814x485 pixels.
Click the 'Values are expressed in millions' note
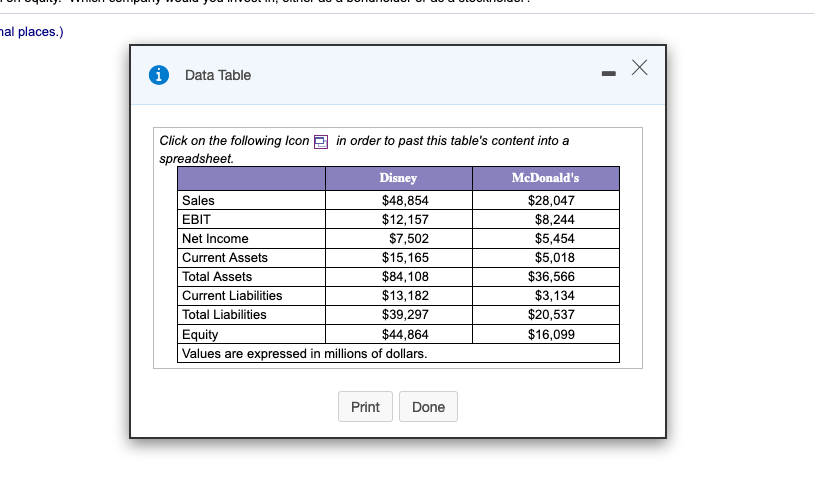point(304,354)
